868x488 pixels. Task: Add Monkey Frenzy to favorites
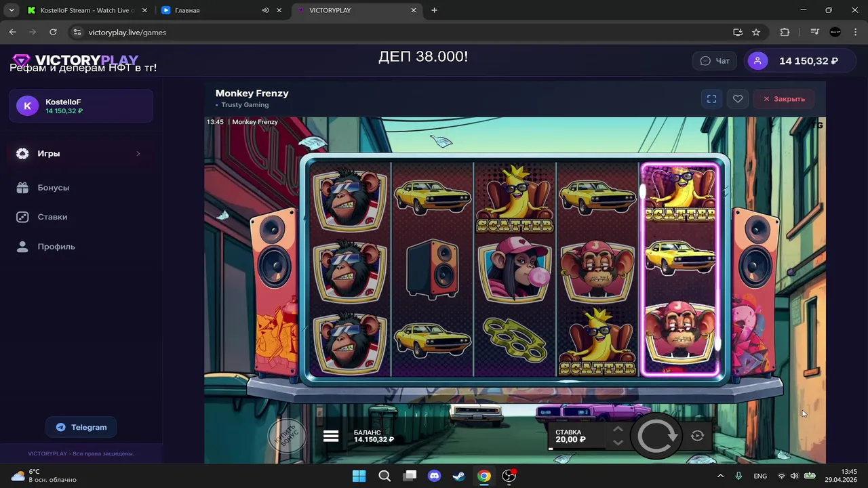click(738, 99)
